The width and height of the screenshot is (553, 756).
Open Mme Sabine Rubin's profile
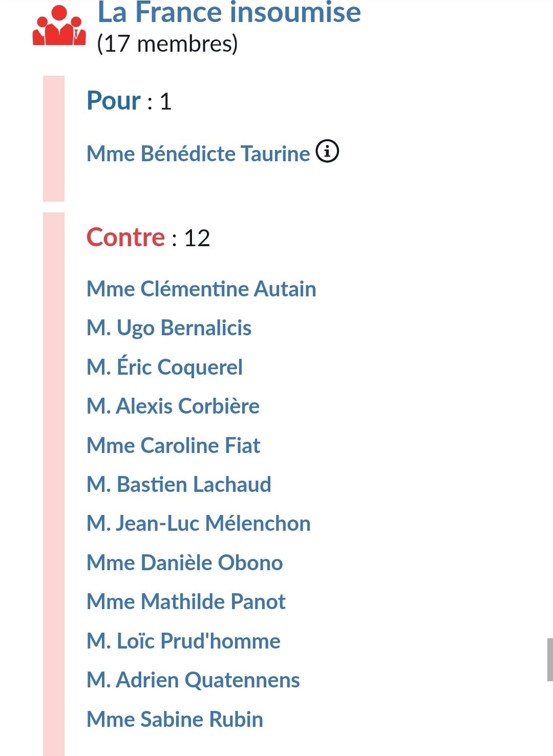pos(175,719)
